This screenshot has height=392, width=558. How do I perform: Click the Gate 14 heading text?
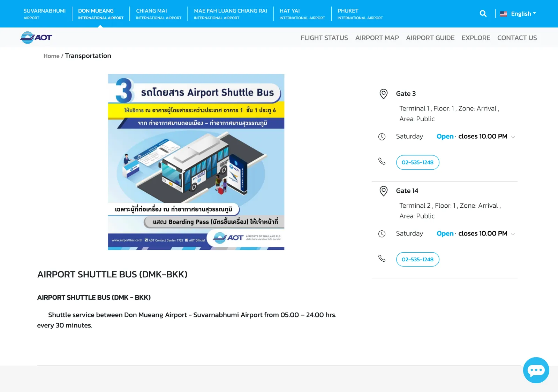pos(407,191)
